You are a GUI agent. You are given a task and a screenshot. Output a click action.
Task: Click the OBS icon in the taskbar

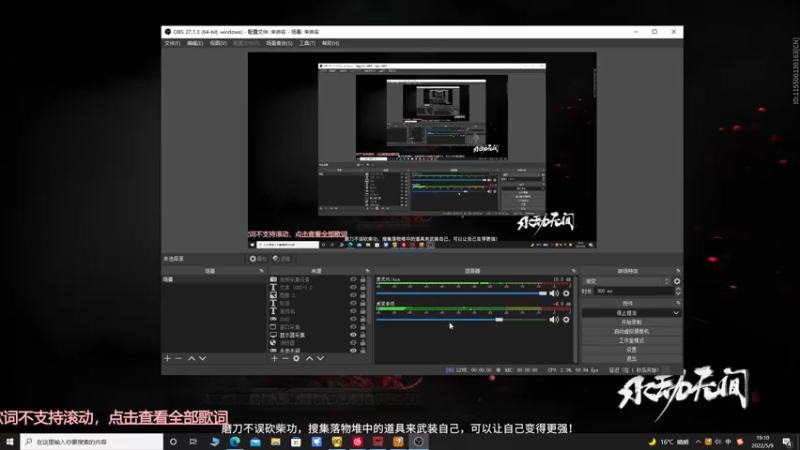pos(418,442)
